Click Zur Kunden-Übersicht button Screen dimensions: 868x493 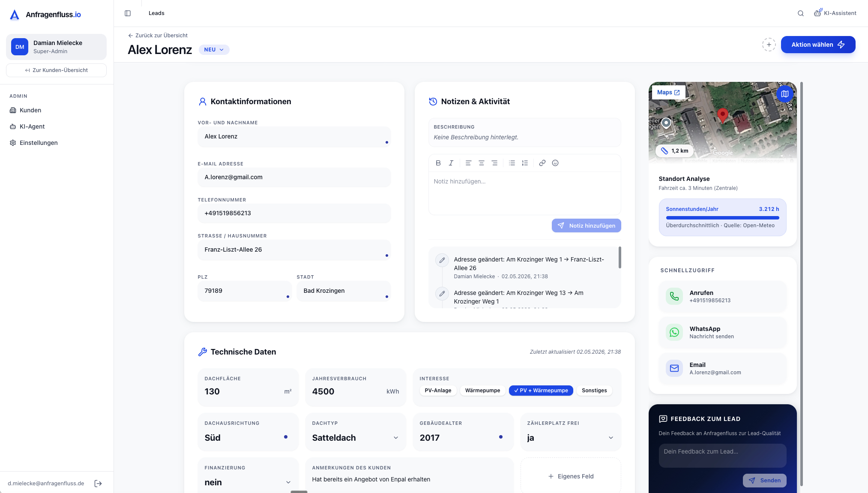point(56,70)
